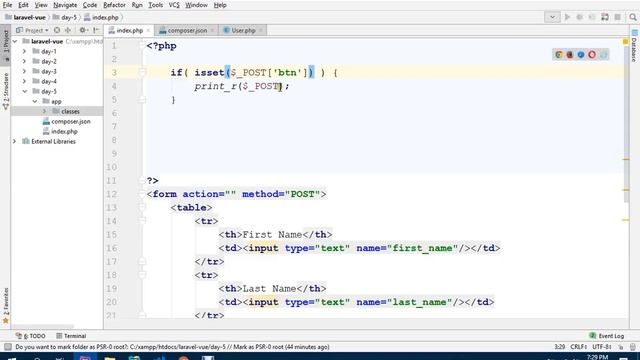This screenshot has width=640, height=360.
Task: Open the run configuration dropdown
Action: 552,17
